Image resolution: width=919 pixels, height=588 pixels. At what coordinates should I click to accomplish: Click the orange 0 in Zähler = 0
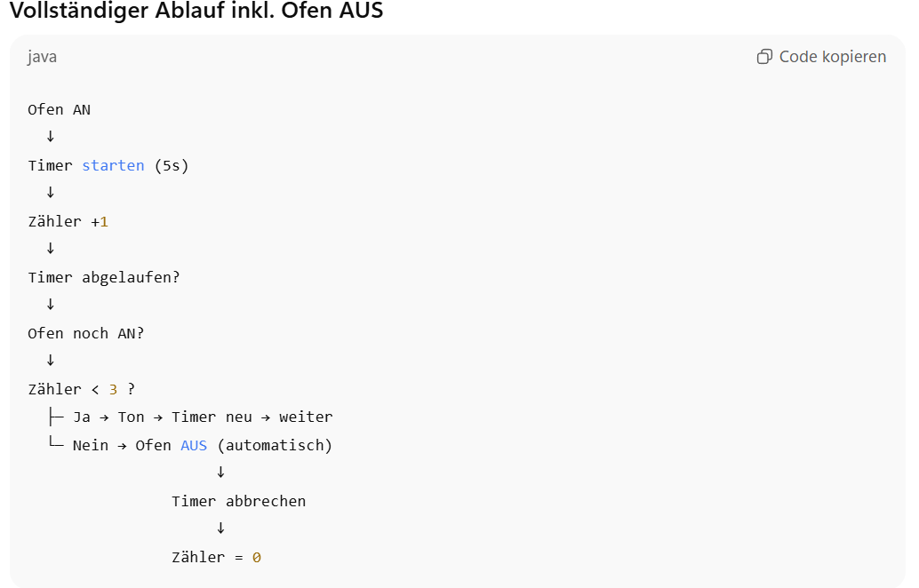[x=257, y=558]
